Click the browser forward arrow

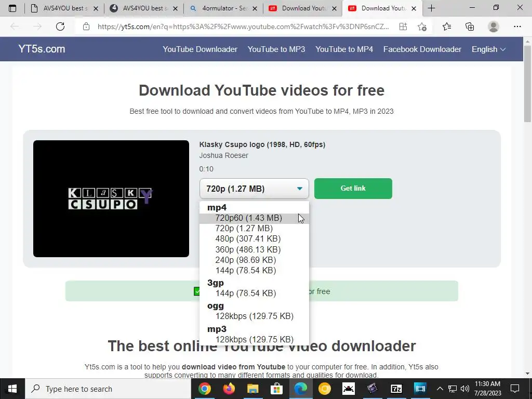pyautogui.click(x=37, y=26)
